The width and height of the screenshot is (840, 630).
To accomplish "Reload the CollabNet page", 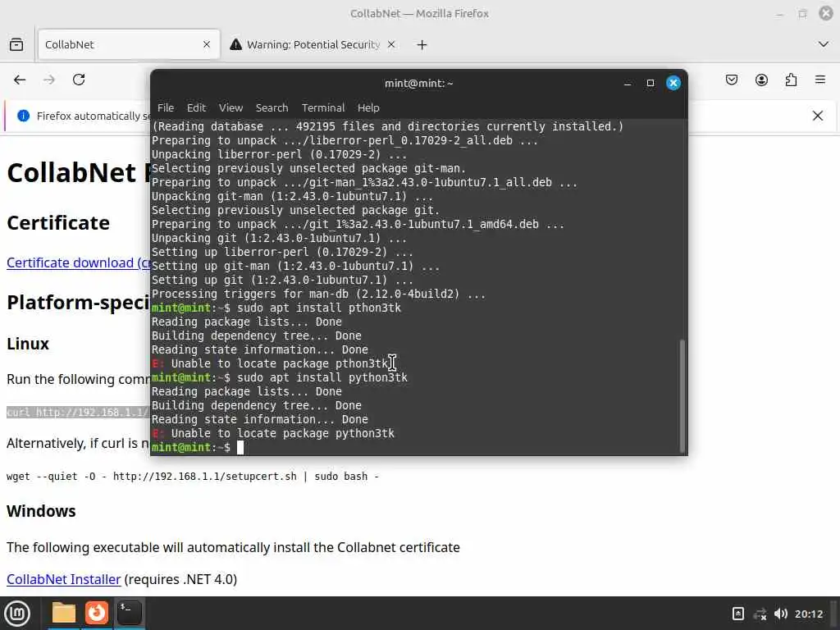I will [x=79, y=80].
